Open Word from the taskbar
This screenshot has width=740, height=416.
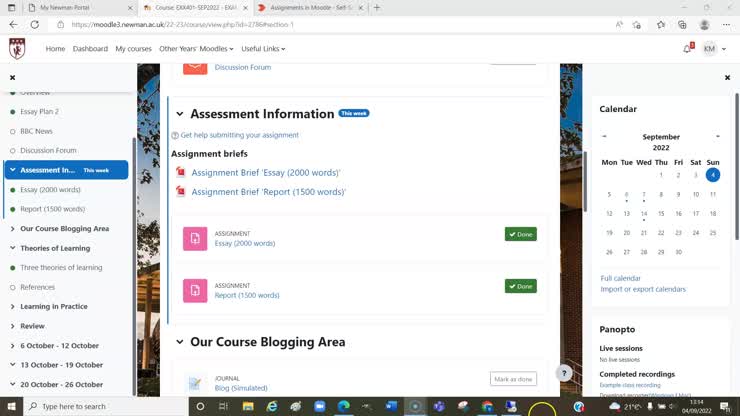click(x=391, y=407)
